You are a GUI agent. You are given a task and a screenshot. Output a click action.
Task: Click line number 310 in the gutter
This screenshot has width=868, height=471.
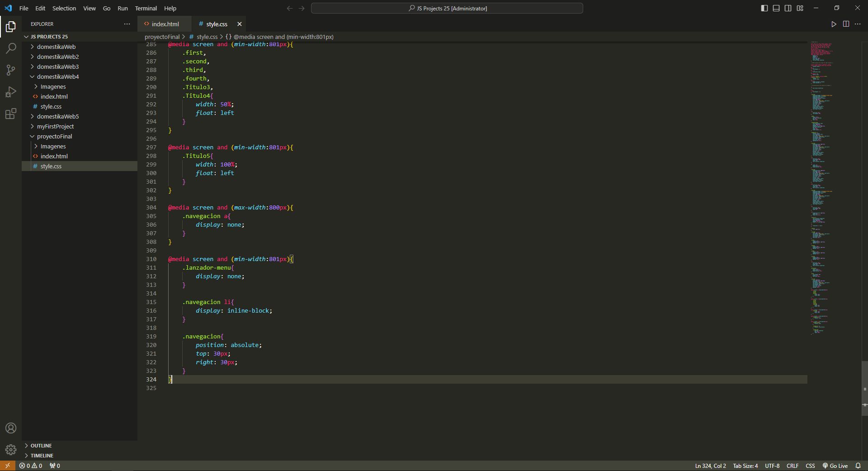tap(151, 259)
